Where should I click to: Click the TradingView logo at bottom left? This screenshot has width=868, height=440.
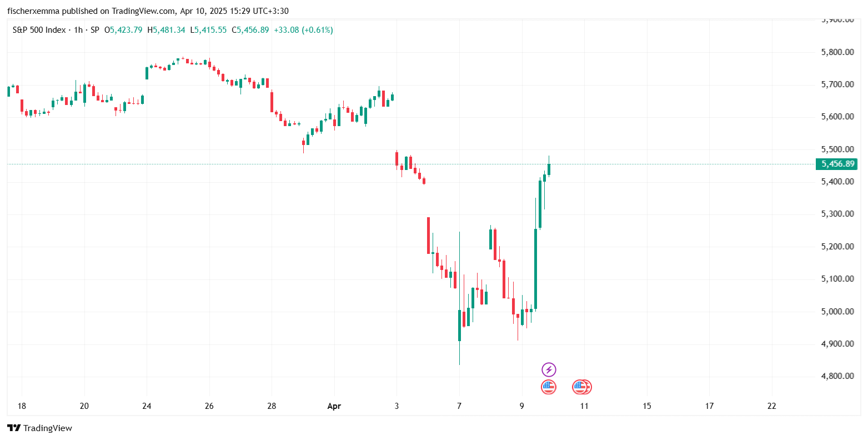tap(40, 428)
